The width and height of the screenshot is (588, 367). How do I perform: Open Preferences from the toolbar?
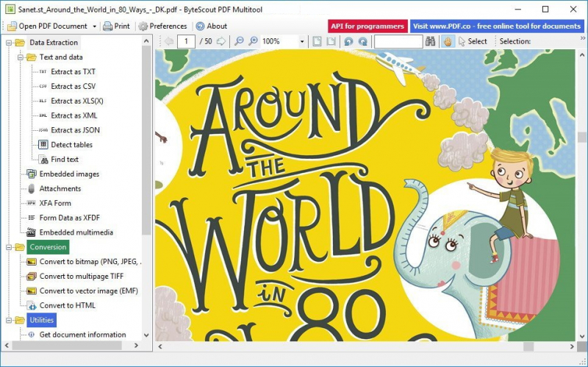click(x=162, y=26)
